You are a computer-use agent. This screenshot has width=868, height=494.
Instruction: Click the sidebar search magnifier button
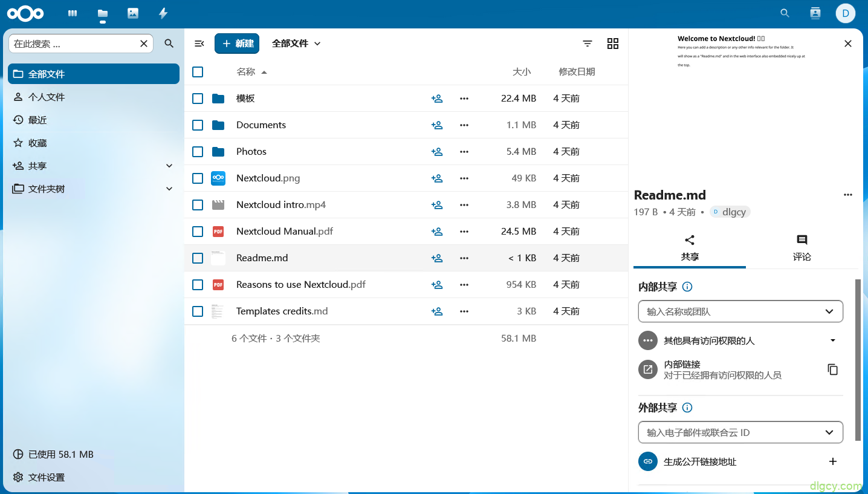(169, 44)
